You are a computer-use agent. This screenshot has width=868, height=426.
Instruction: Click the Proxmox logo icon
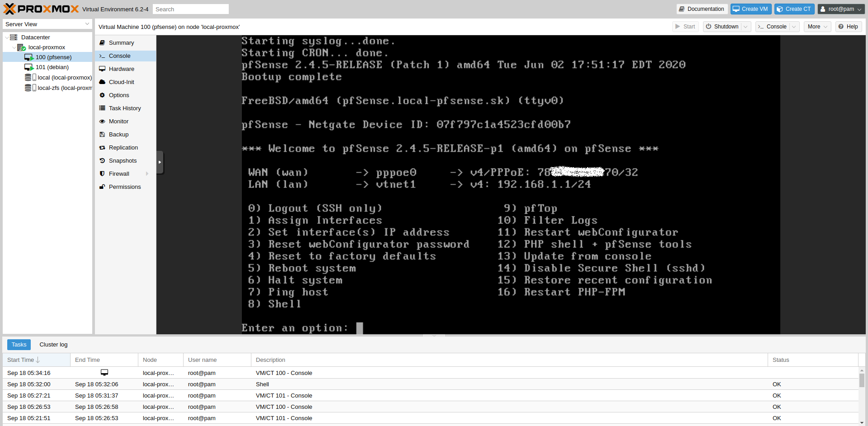click(x=9, y=9)
